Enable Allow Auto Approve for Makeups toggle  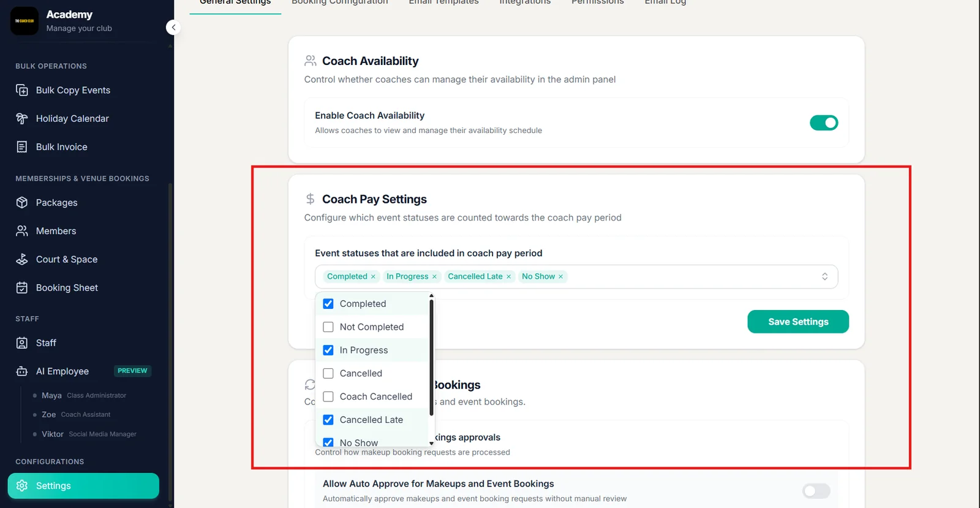(x=816, y=491)
